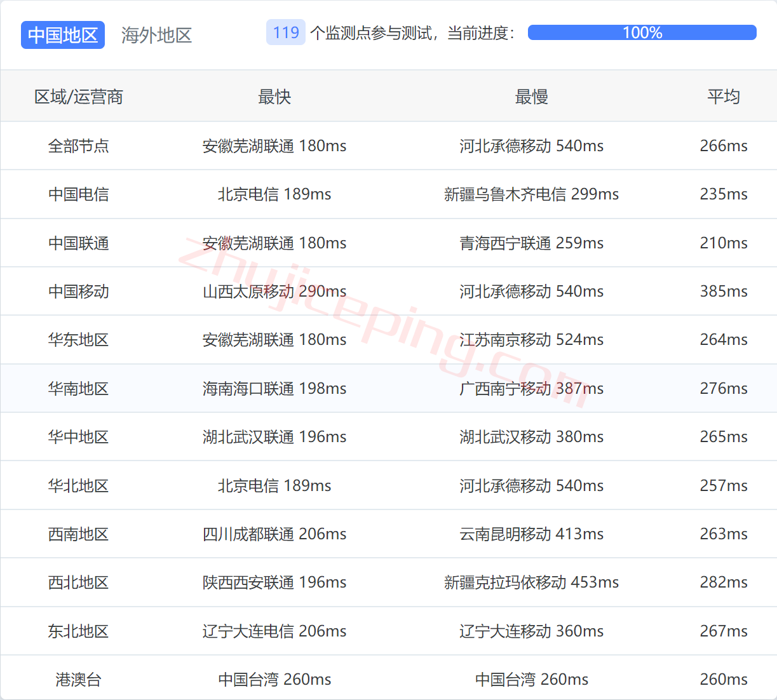Click 河北承德移动 540ms in 中国移动 row
777x700 pixels.
pos(532,291)
